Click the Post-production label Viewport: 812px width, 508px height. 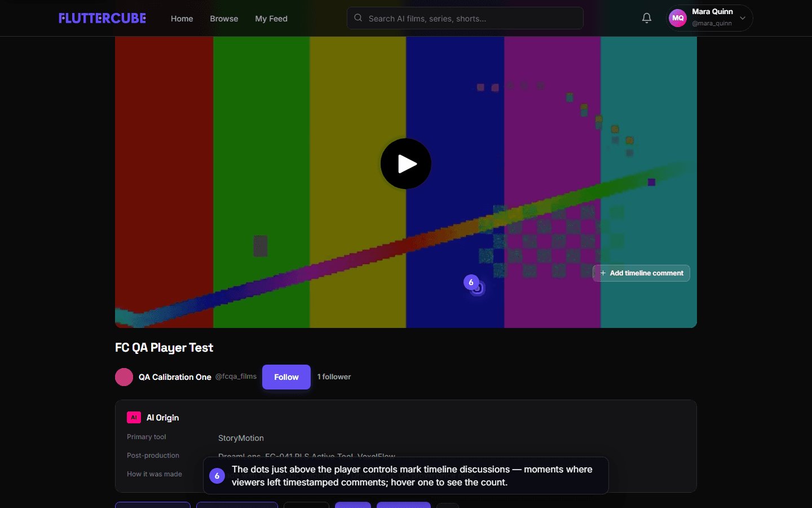coord(153,456)
